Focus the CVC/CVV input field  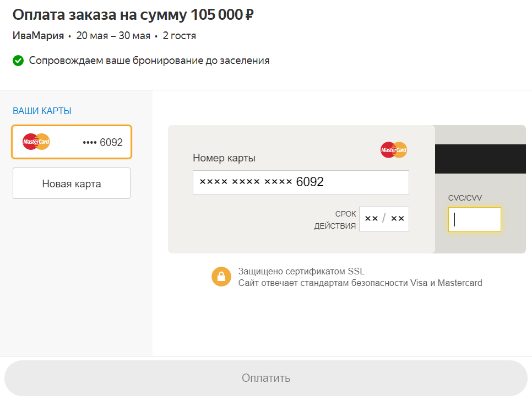coord(474,220)
